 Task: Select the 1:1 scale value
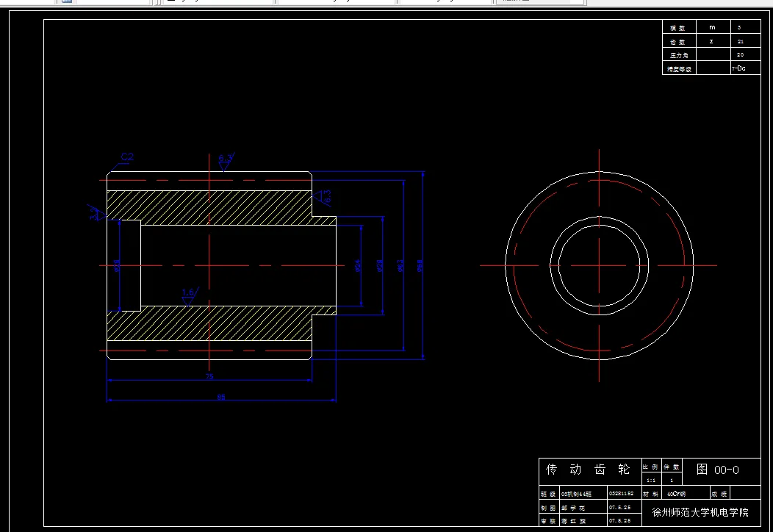click(651, 481)
